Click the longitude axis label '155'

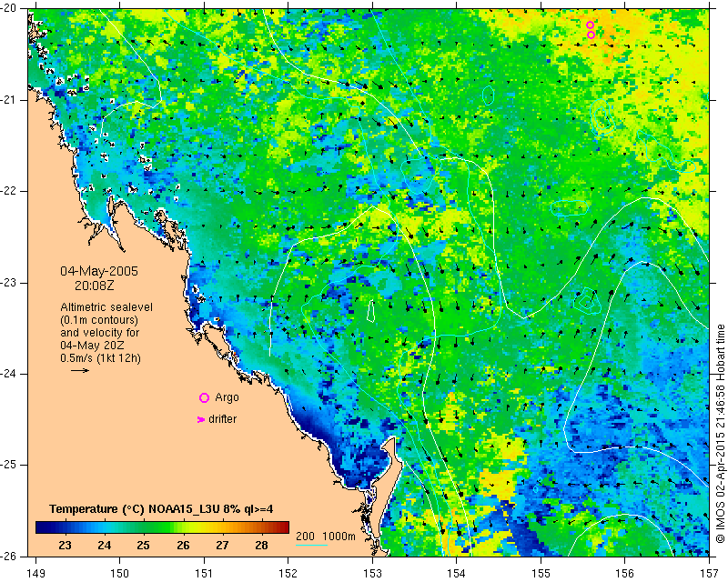[541, 574]
